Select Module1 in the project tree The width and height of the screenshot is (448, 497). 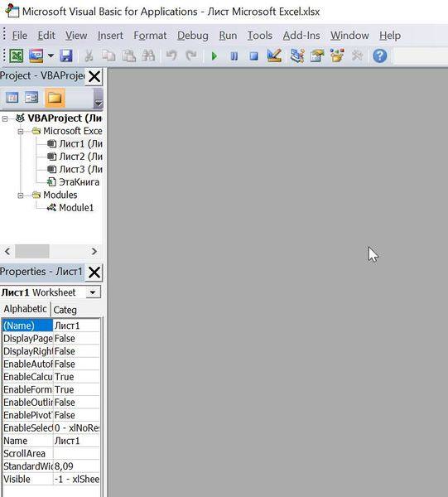(x=76, y=208)
